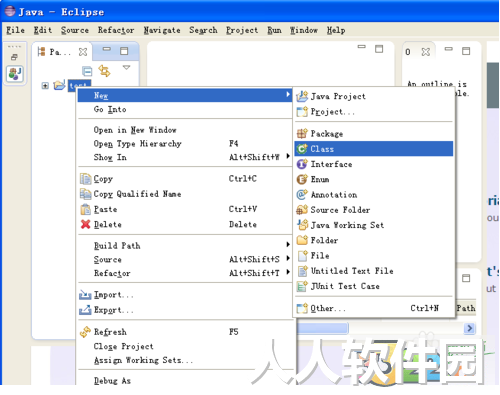The image size is (500, 395).
Task: Select Open in New Window
Action: click(185, 130)
